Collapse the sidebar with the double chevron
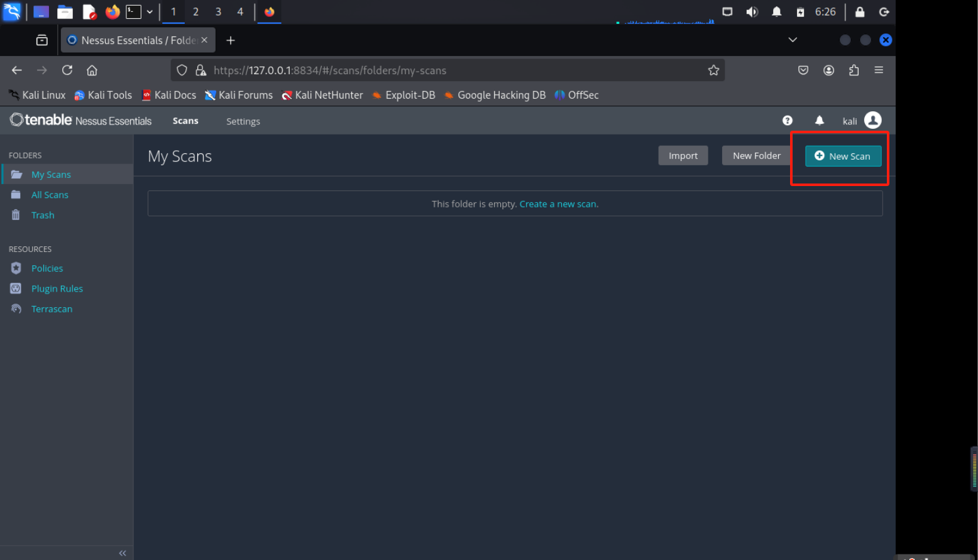This screenshot has height=560, width=978. pyautogui.click(x=123, y=553)
